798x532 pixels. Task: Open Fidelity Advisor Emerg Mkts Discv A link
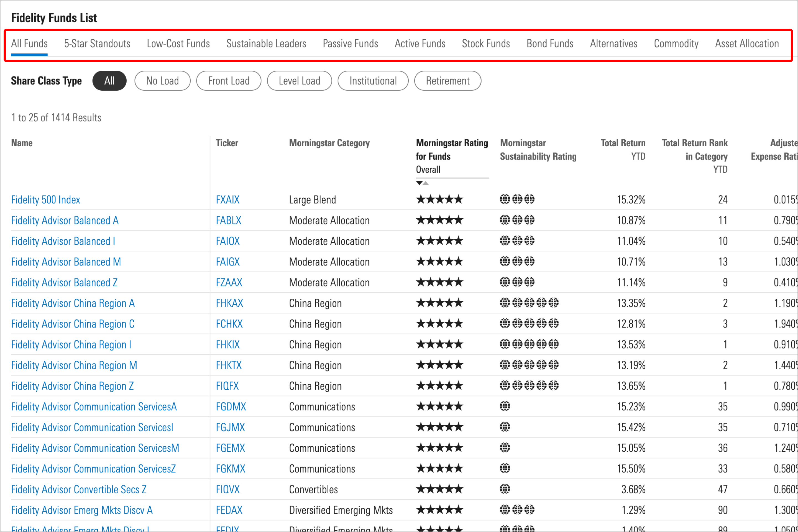[x=82, y=510]
